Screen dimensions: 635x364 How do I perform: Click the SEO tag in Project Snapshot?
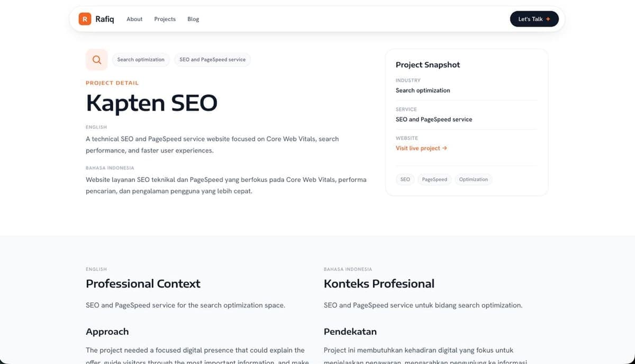tap(405, 179)
